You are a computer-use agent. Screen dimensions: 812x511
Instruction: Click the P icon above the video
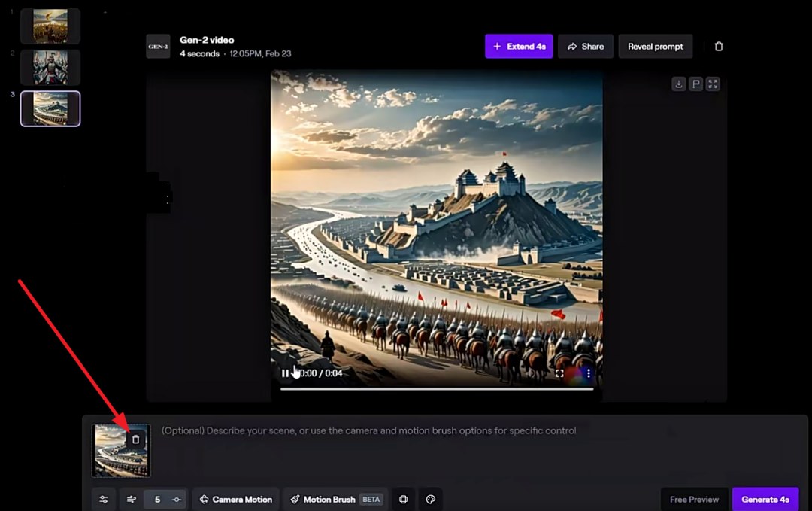[696, 84]
